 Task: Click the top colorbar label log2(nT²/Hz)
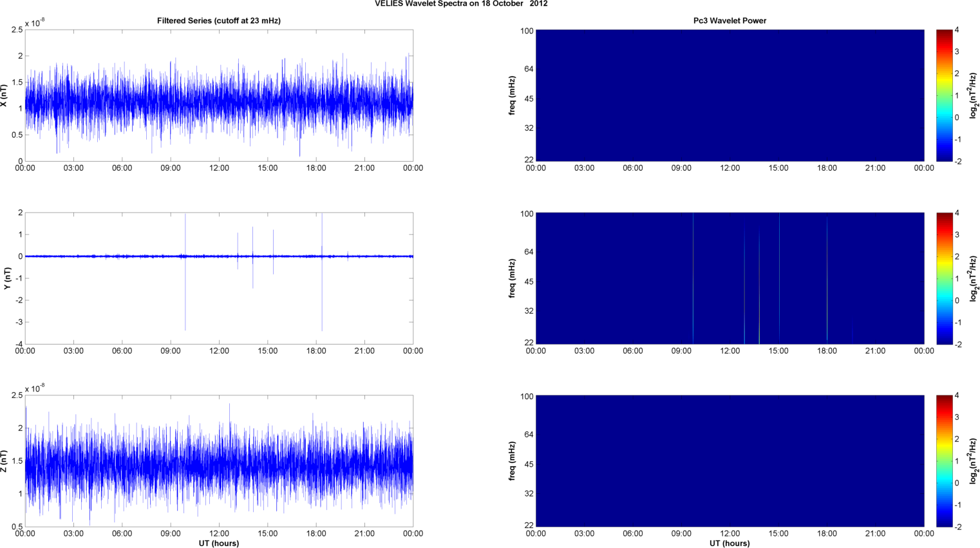click(974, 95)
